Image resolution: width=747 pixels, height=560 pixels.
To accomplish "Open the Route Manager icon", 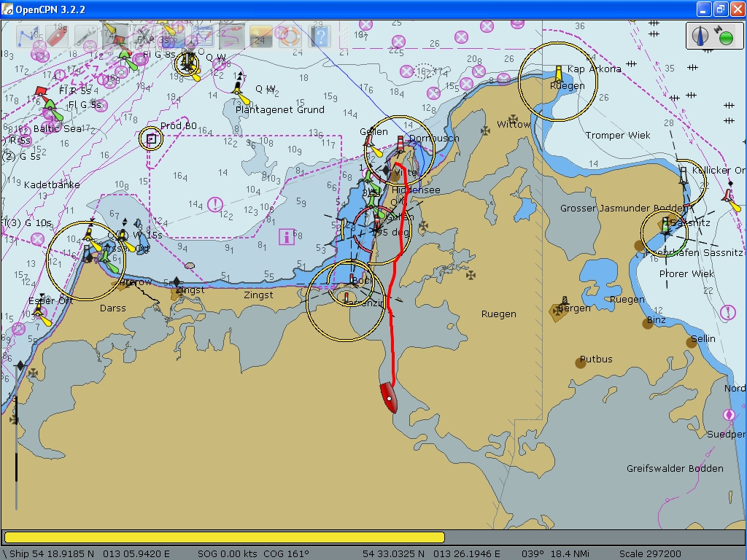I will pyautogui.click(x=203, y=36).
